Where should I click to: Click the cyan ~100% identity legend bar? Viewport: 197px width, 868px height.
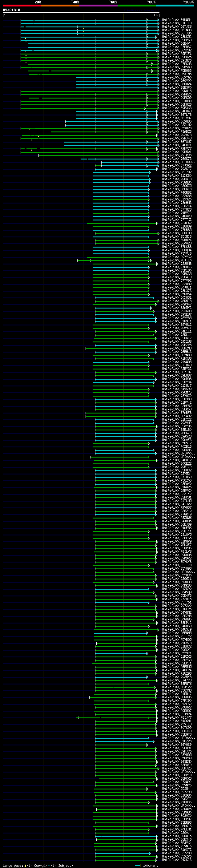(x=175, y=6)
